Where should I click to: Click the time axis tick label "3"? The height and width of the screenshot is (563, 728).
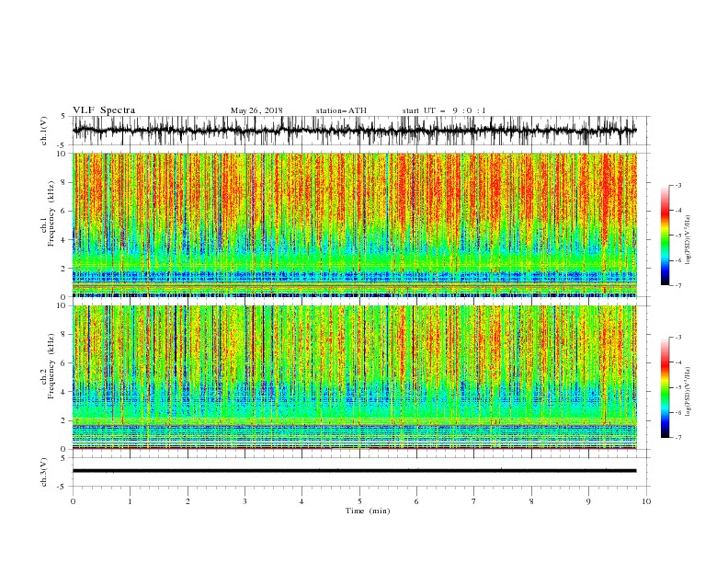pos(245,501)
